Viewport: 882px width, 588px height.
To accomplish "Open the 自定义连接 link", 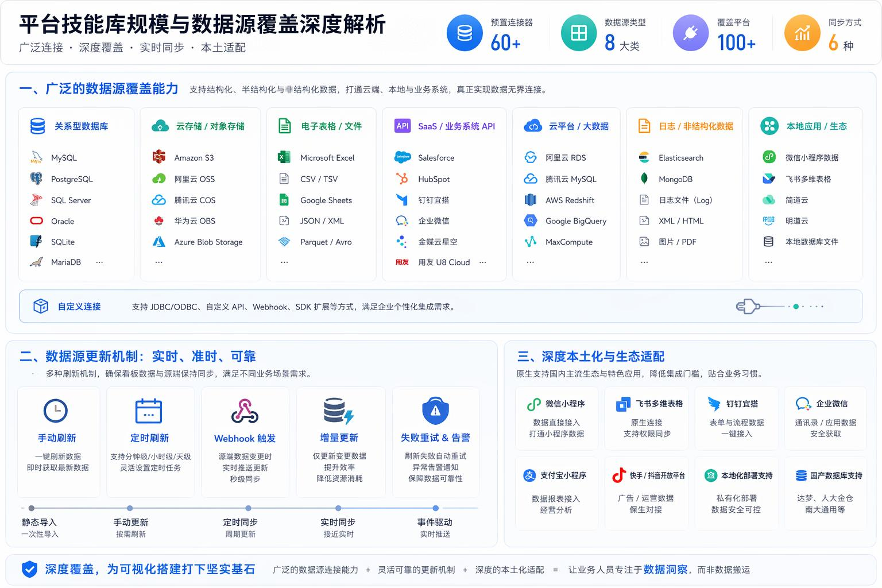I will [x=79, y=307].
